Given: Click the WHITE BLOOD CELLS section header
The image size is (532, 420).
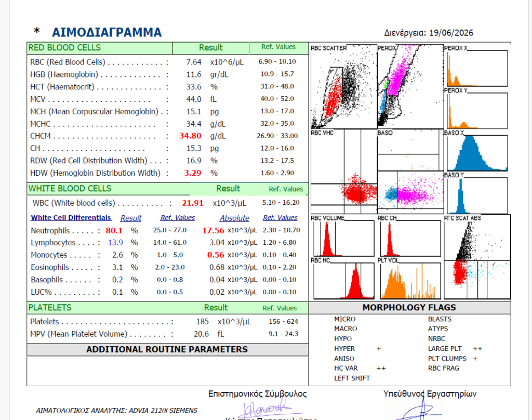Looking at the screenshot, I should (70, 189).
